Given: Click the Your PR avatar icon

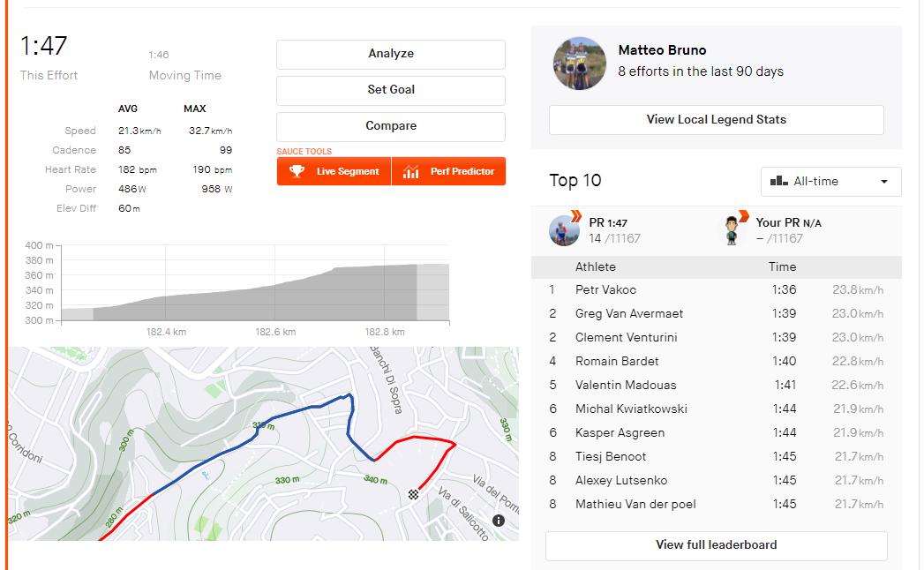Looking at the screenshot, I should (x=732, y=230).
